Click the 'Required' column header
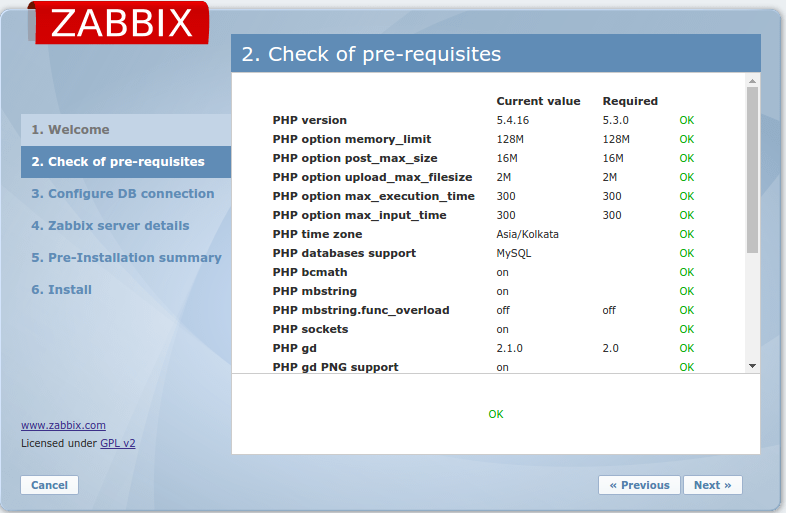The width and height of the screenshot is (786, 513). (630, 101)
